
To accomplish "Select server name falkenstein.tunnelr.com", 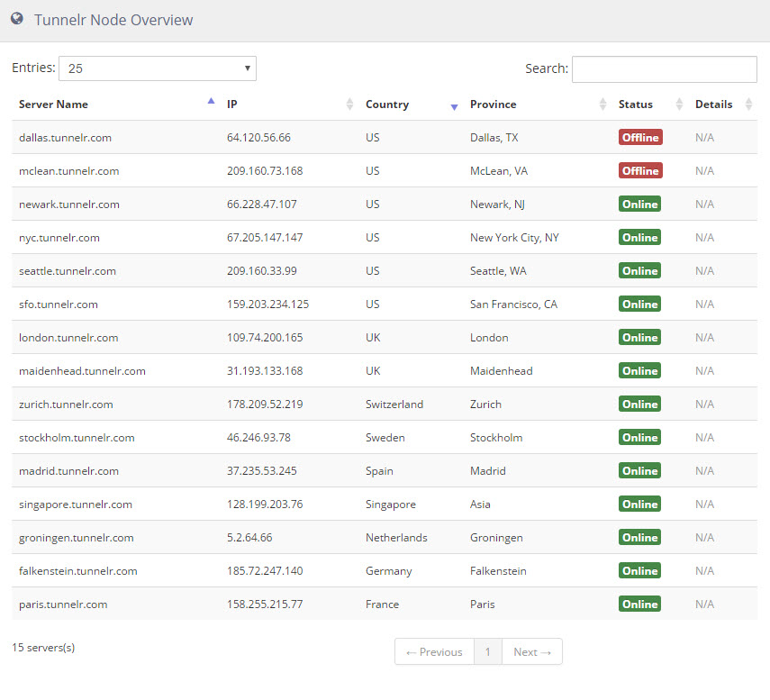I will 78,571.
